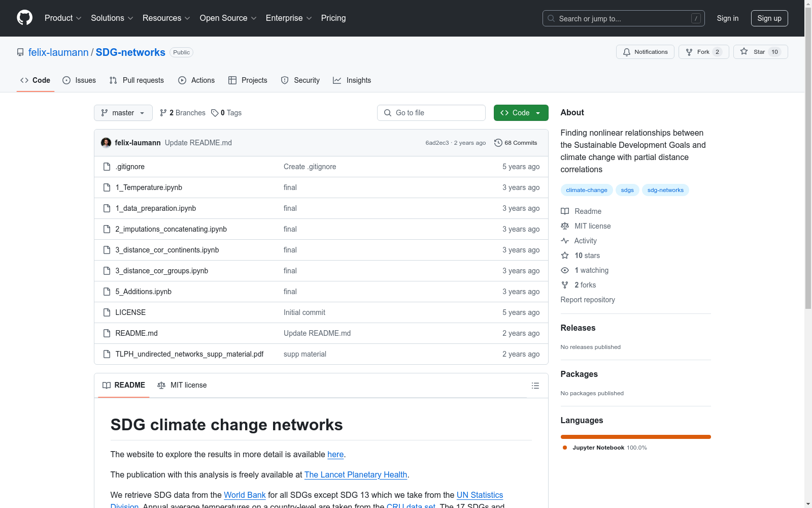The width and height of the screenshot is (812, 508).
Task: Open the green Code dropdown button
Action: pos(521,113)
